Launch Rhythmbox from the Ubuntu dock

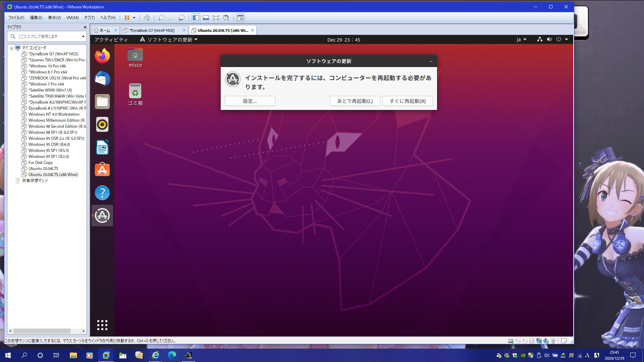click(x=102, y=124)
